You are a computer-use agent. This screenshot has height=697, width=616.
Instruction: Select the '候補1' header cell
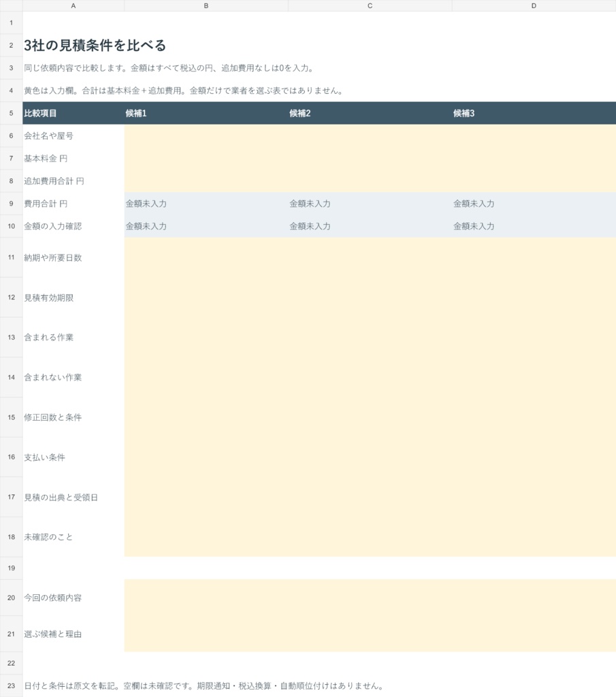pos(206,113)
